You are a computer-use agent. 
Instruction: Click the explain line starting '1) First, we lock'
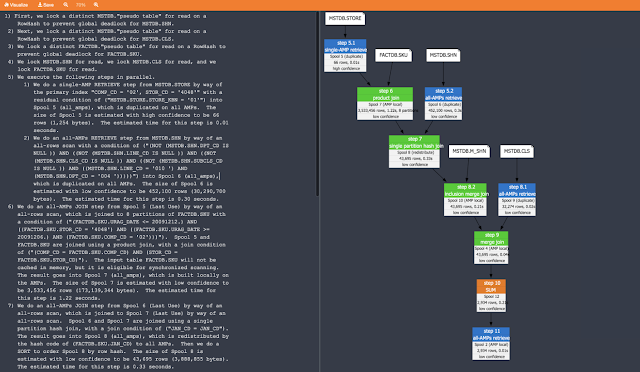coord(106,16)
